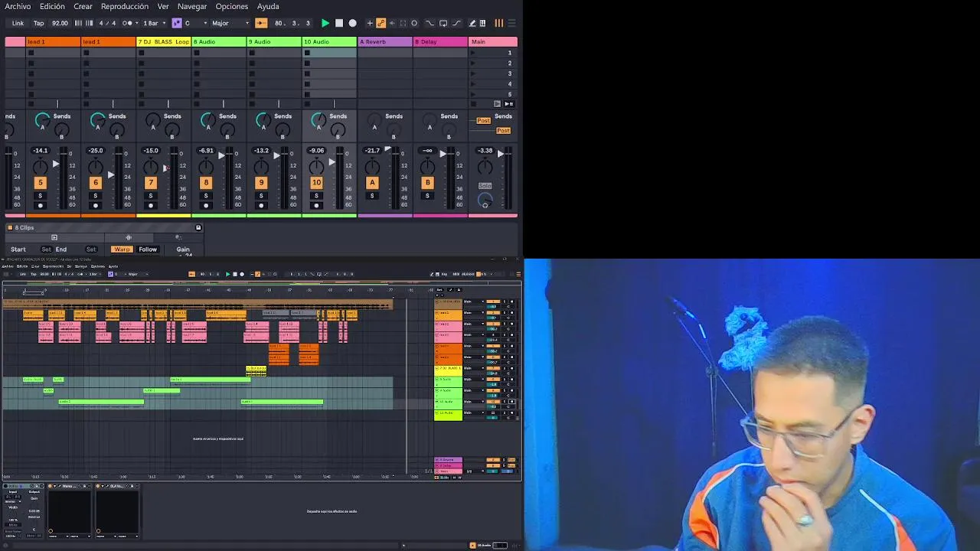Click the Capture MIDI bracket icon
980x551 pixels.
pyautogui.click(x=403, y=23)
